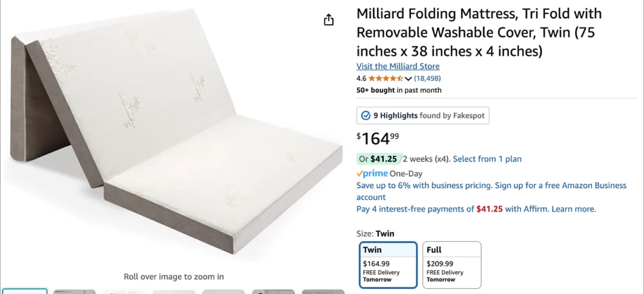Click the blue Fakespot checkmark badge icon
This screenshot has height=294, width=644.
coord(365,115)
